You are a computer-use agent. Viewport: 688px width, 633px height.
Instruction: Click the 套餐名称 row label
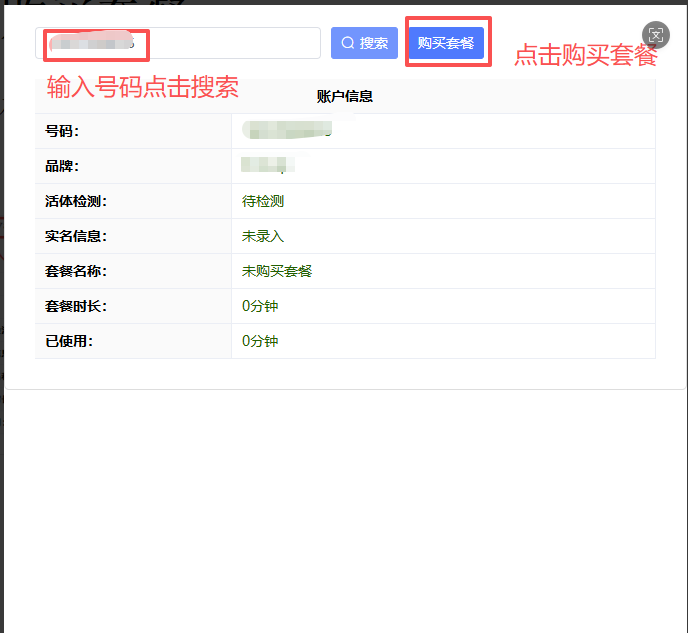tap(76, 271)
